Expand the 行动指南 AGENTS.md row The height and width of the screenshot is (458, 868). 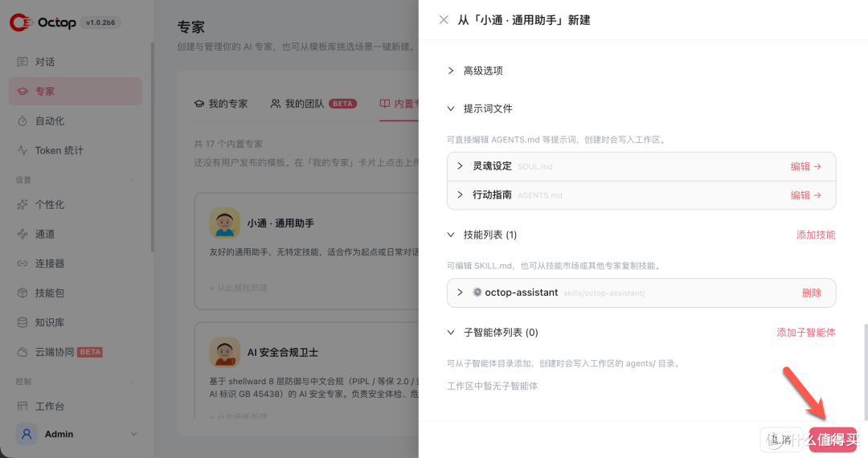(x=460, y=194)
